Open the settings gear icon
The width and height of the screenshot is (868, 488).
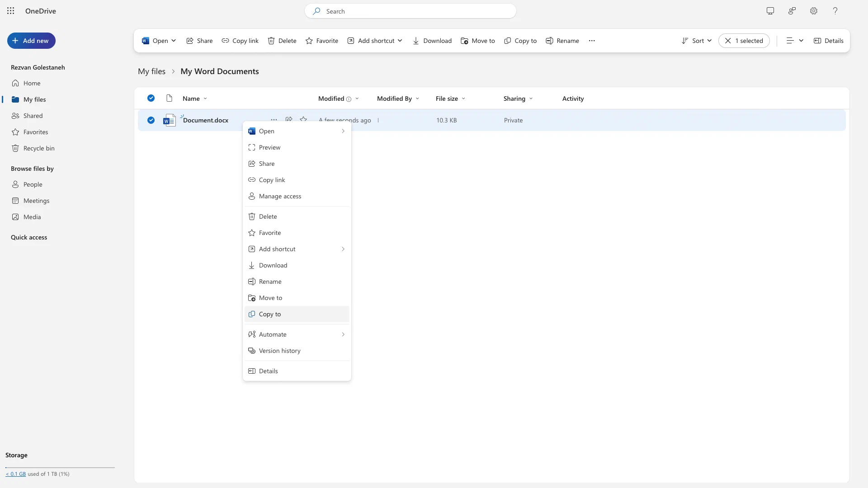[814, 11]
